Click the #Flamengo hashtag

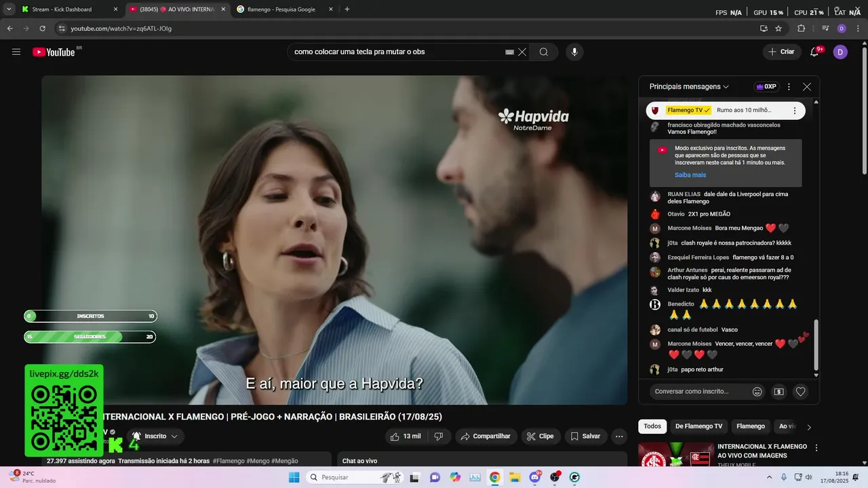pos(229,461)
